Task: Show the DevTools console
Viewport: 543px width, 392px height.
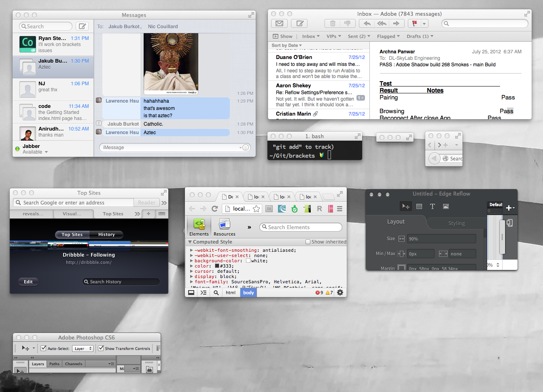Action: [204, 293]
